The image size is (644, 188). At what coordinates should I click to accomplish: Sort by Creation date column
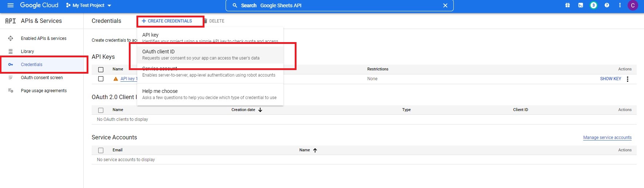coord(247,110)
